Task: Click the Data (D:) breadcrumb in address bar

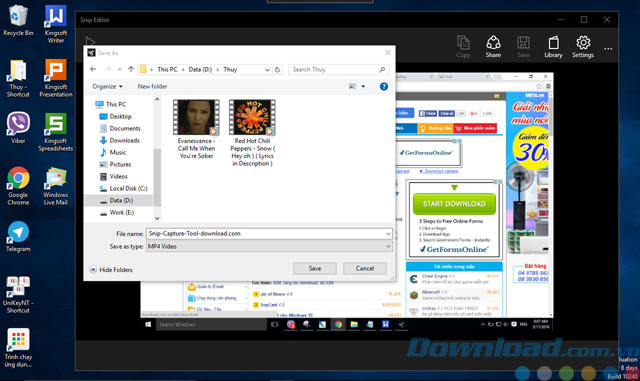Action: (x=200, y=69)
